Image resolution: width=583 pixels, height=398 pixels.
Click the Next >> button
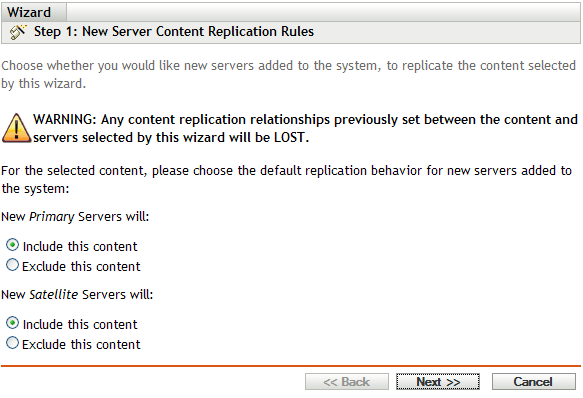click(x=438, y=382)
